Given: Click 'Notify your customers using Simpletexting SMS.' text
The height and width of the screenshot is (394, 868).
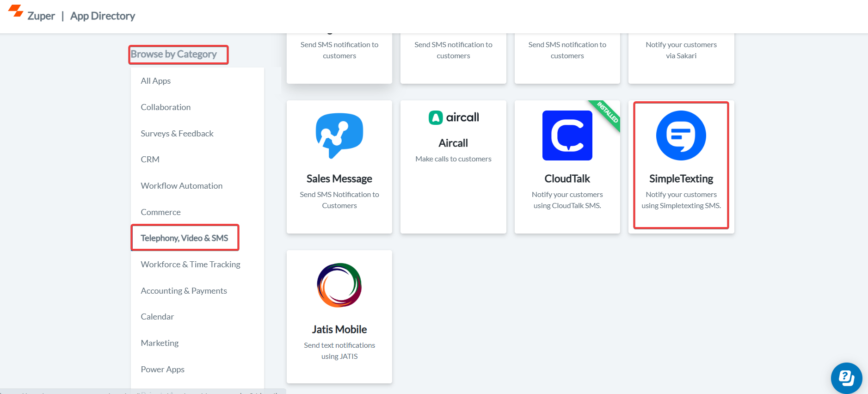Looking at the screenshot, I should 681,200.
